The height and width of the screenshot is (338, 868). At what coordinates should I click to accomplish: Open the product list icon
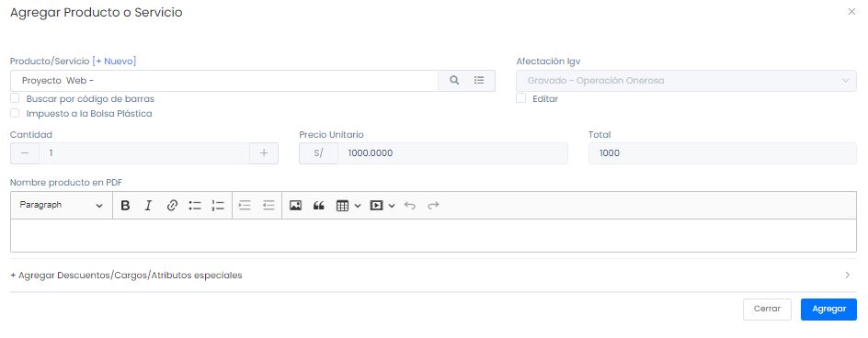pos(479,81)
